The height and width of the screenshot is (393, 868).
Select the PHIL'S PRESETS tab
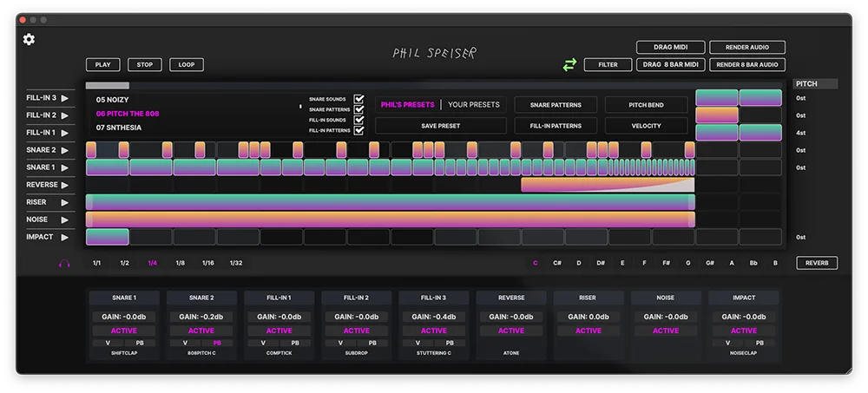[407, 105]
